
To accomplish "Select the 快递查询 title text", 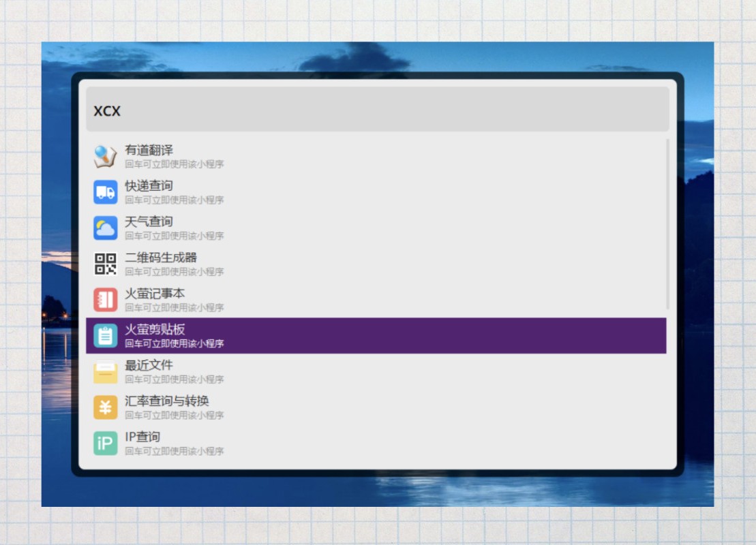I will pyautogui.click(x=149, y=186).
